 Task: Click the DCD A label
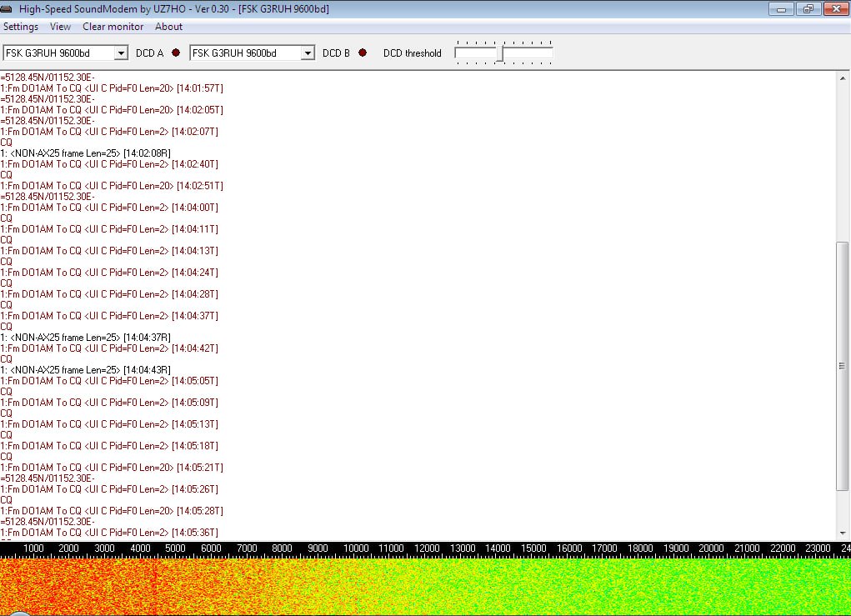(x=150, y=53)
